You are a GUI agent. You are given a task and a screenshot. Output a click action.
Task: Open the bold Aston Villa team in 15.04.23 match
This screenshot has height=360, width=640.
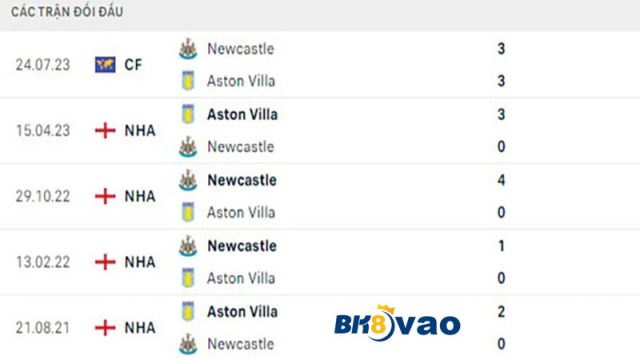coord(242,114)
